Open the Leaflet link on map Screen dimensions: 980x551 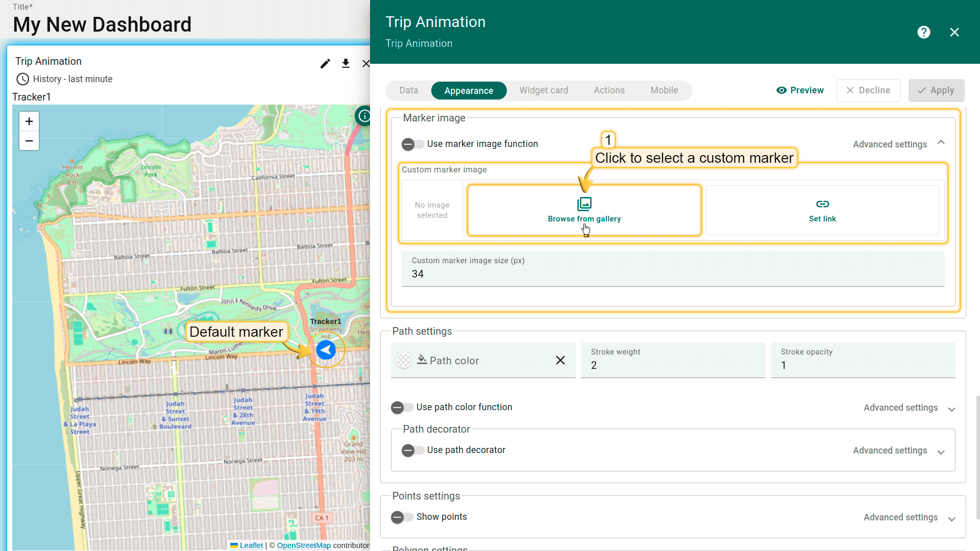(251, 545)
